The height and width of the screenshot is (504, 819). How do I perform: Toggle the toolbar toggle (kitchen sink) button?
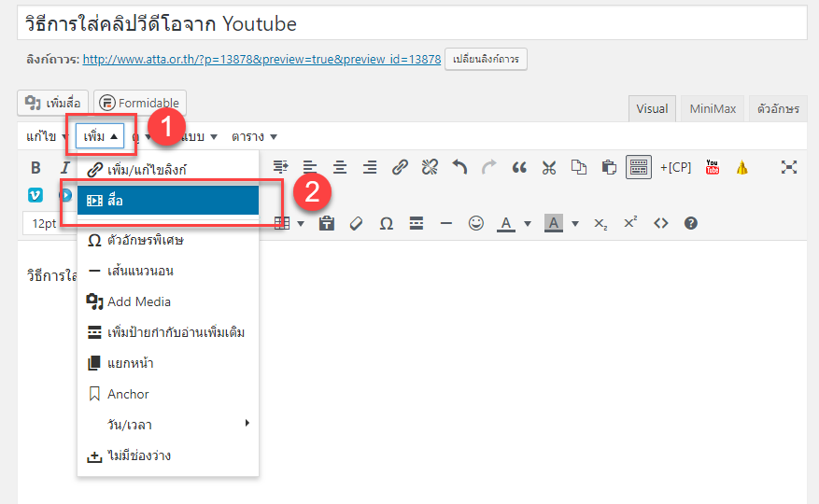pyautogui.click(x=639, y=167)
